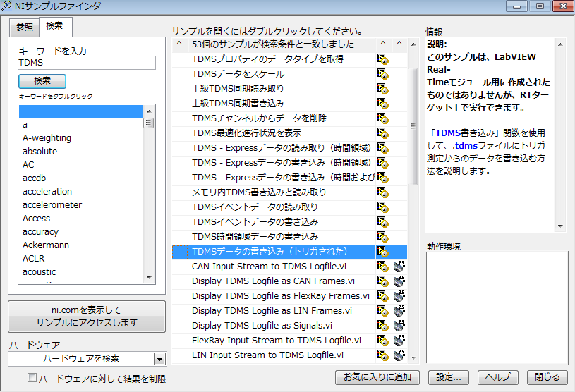This screenshot has width=575, height=392.
Task: Click down arrow of 情報 description scrollbar
Action: [x=560, y=226]
